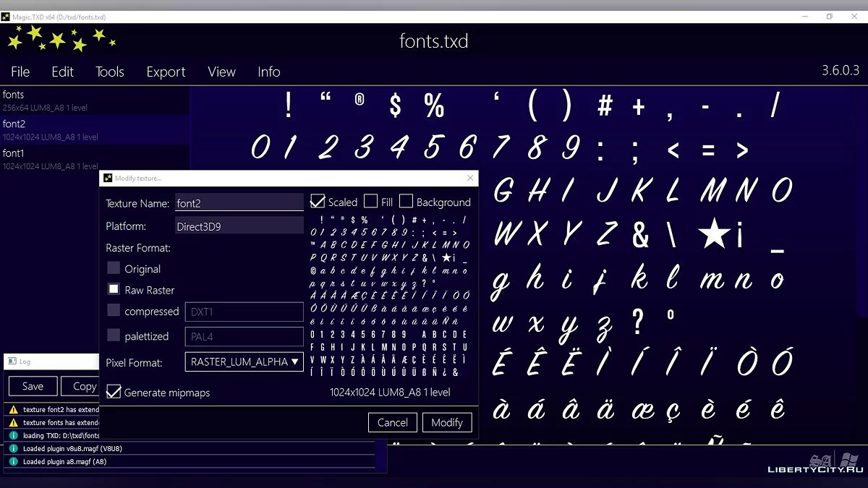Click the Modify texture dialog title icon

point(108,178)
